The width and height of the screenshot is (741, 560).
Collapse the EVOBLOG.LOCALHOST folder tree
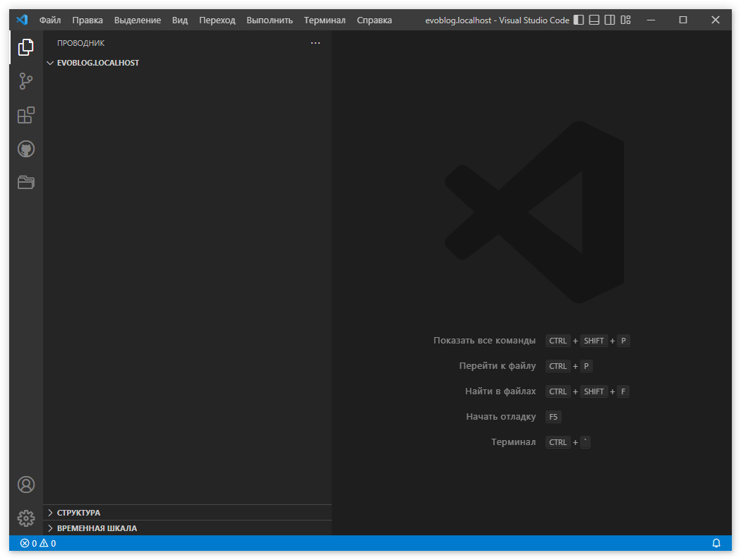(x=49, y=63)
